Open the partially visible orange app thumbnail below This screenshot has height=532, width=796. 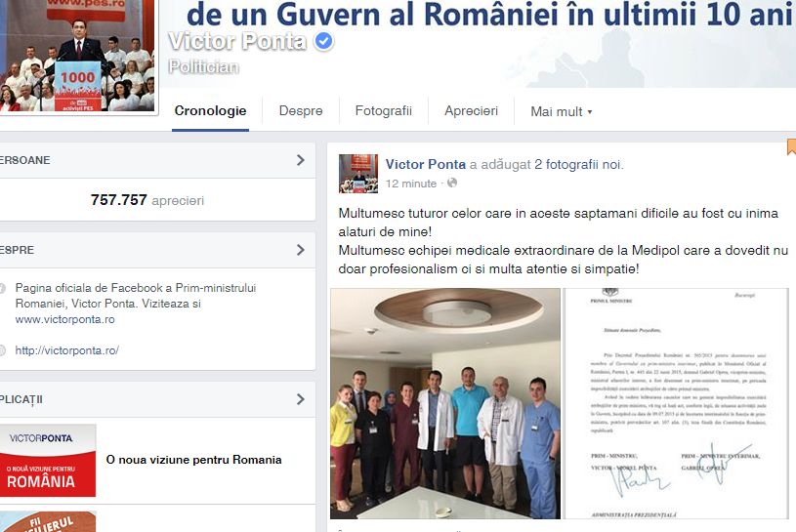(x=48, y=522)
